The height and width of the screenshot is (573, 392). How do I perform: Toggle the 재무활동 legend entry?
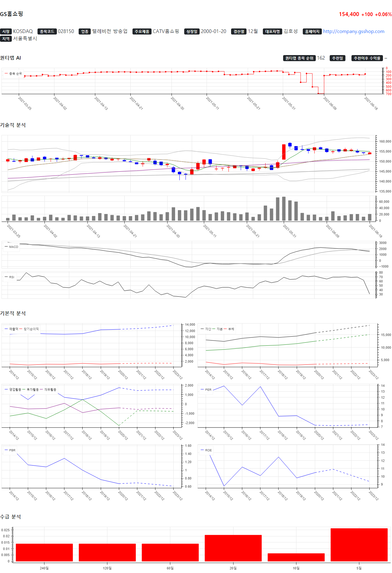point(48,390)
